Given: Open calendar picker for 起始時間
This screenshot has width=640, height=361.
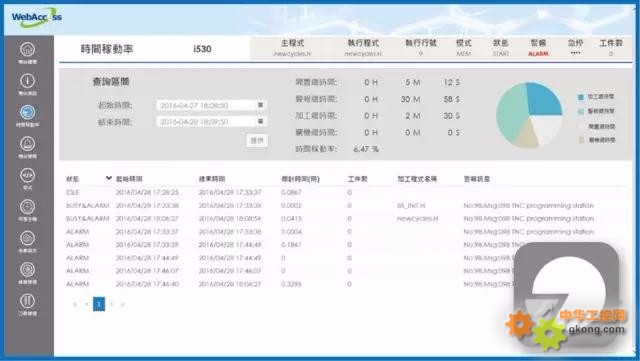Looking at the screenshot, I should click(260, 105).
